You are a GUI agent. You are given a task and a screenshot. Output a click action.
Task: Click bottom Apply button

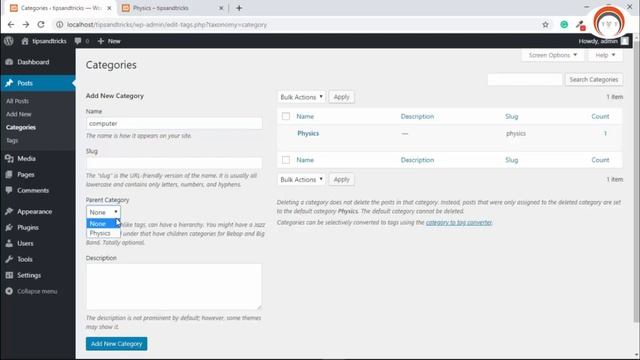(342, 179)
